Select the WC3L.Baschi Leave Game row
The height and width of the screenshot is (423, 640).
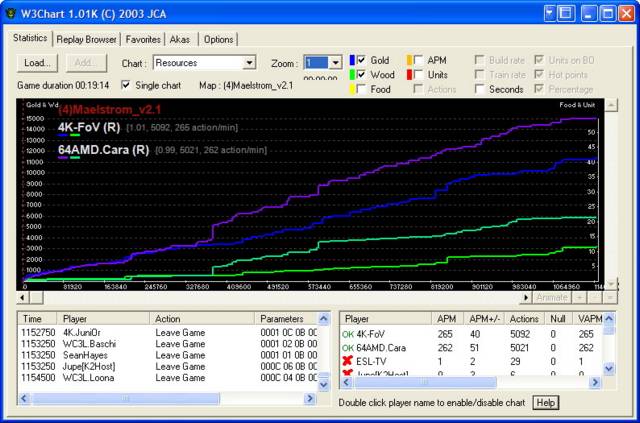168,344
